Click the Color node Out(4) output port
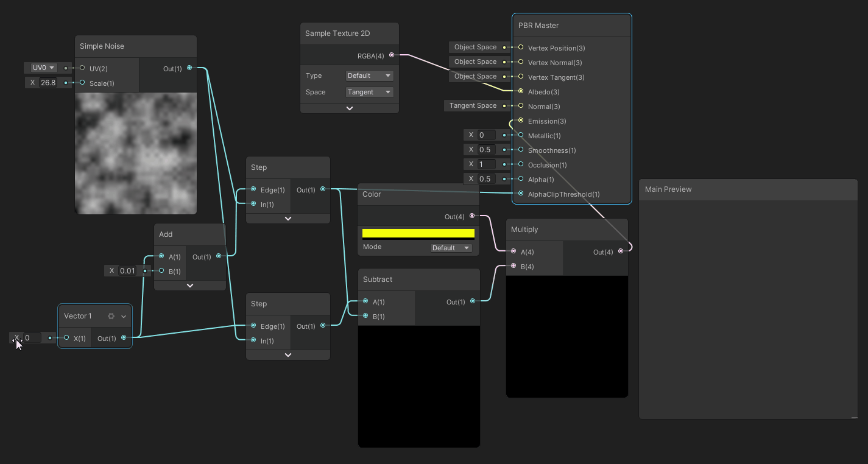This screenshot has width=868, height=464. (472, 216)
